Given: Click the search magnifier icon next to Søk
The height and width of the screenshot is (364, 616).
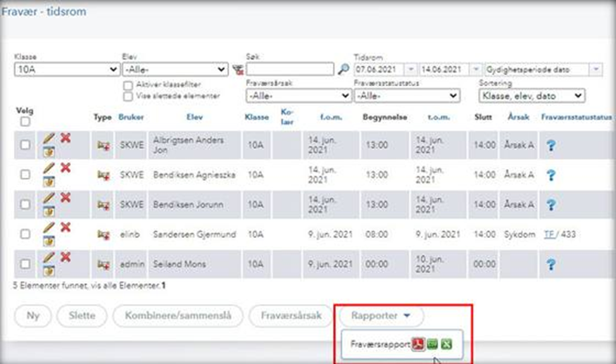Looking at the screenshot, I should tap(343, 70).
